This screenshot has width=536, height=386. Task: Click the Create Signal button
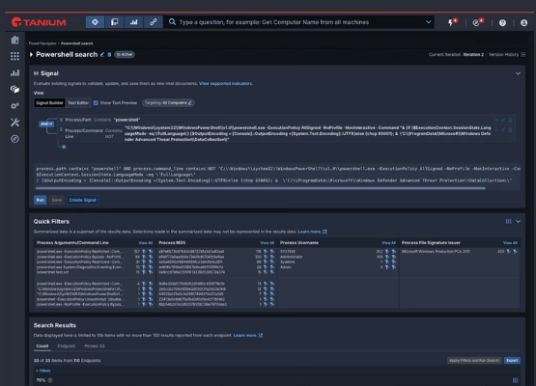pyautogui.click(x=83, y=200)
